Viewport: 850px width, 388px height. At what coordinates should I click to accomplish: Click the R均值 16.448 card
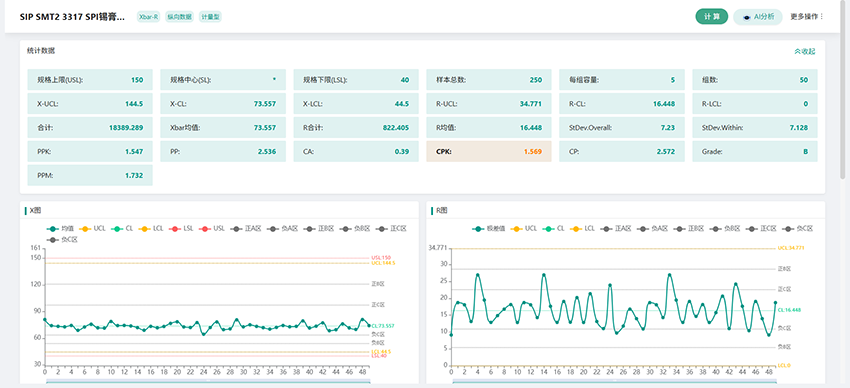[489, 128]
